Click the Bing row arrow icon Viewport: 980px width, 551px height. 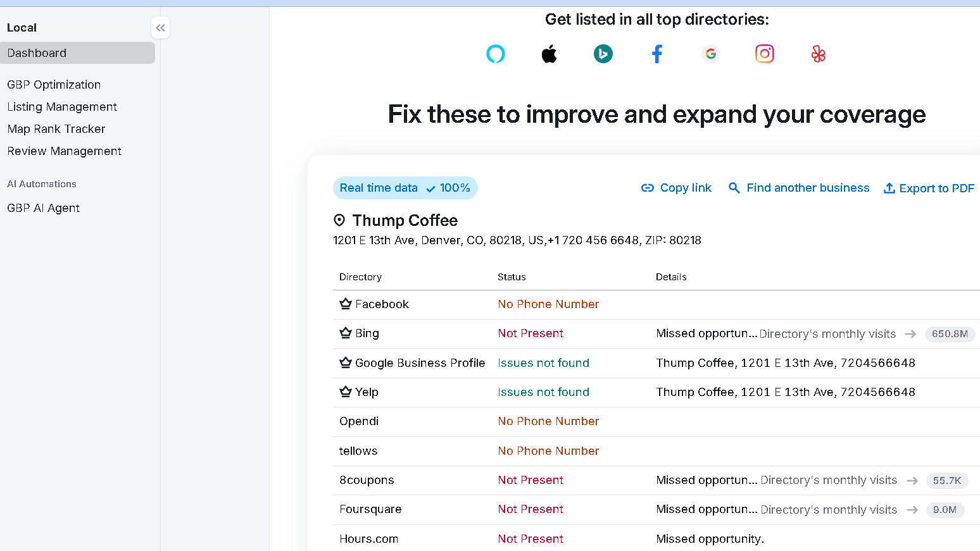click(910, 334)
